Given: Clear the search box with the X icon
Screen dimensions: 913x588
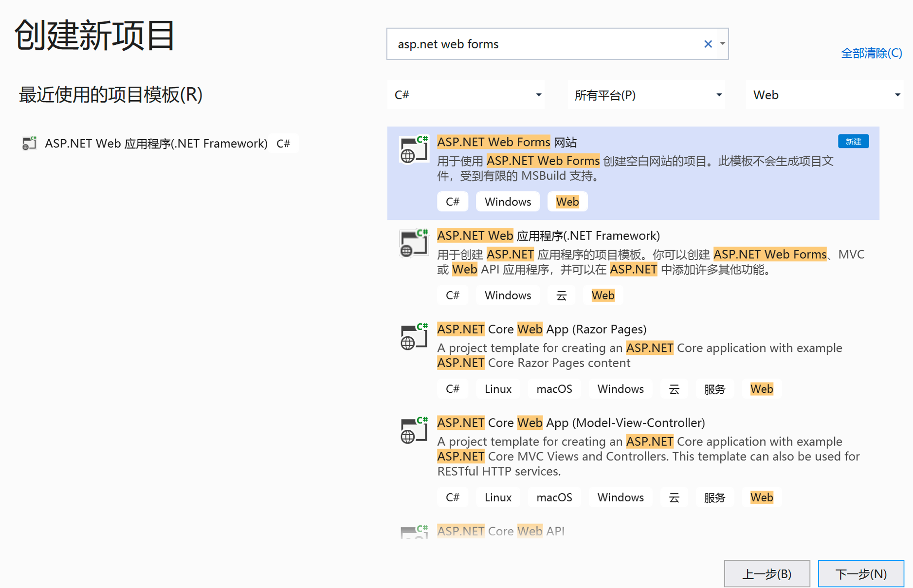Looking at the screenshot, I should pyautogui.click(x=708, y=44).
